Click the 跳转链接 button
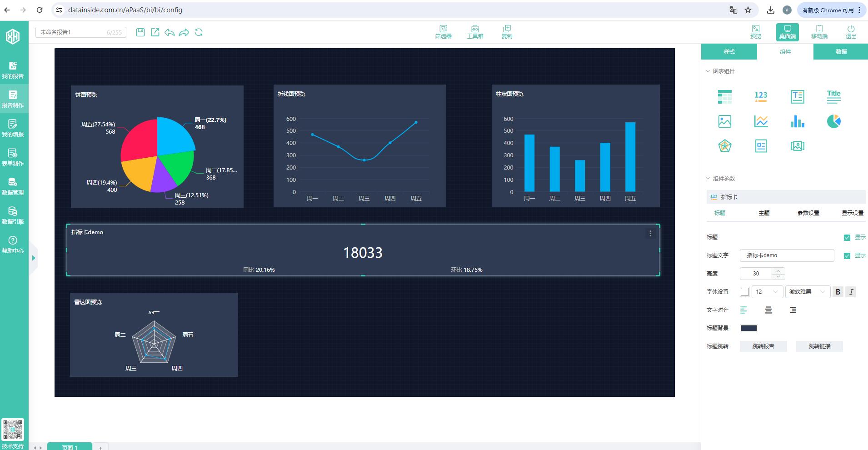The image size is (868, 450). 819,346
